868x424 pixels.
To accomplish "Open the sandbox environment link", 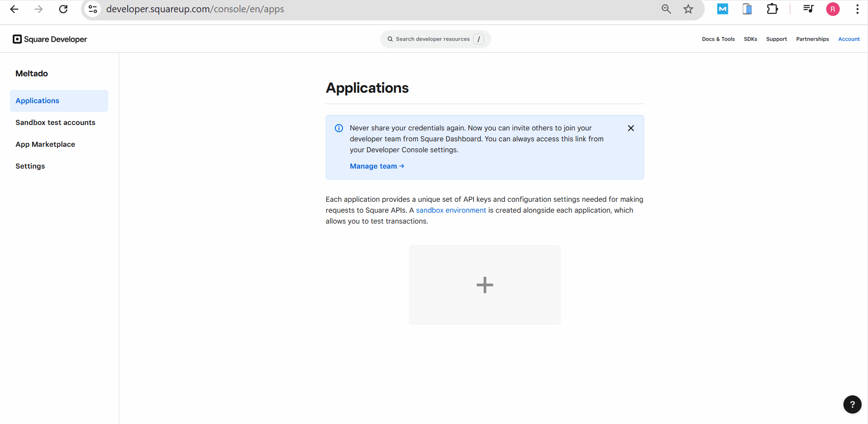I will click(x=451, y=210).
